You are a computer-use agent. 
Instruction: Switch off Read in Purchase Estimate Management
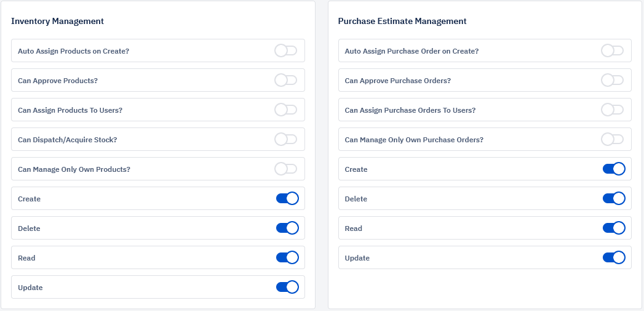pos(614,228)
